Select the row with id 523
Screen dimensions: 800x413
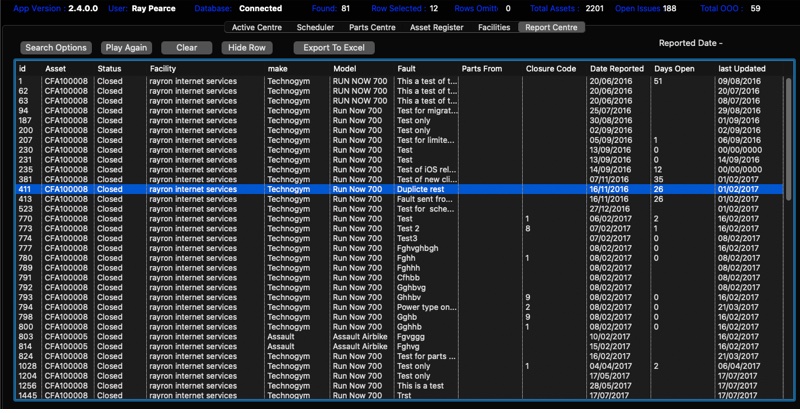click(x=400, y=209)
